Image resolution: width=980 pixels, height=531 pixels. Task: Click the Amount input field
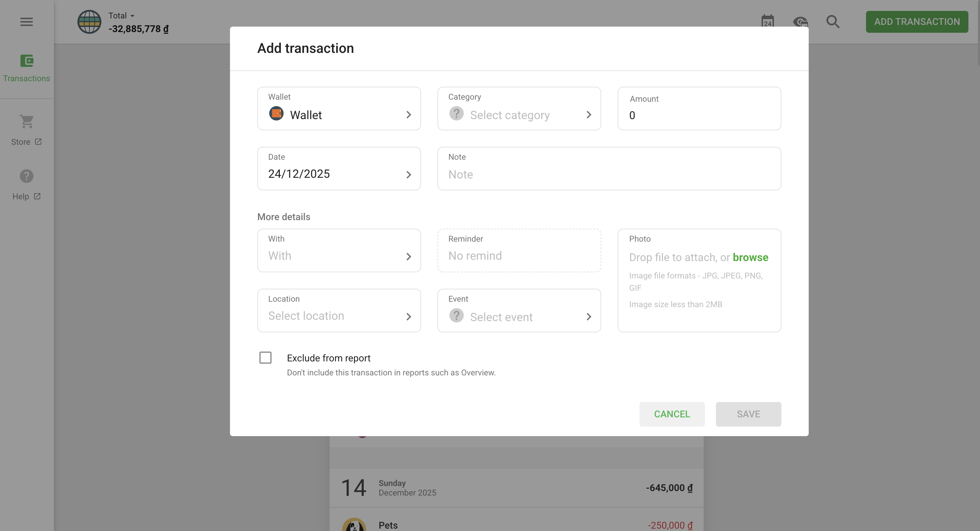coord(699,115)
